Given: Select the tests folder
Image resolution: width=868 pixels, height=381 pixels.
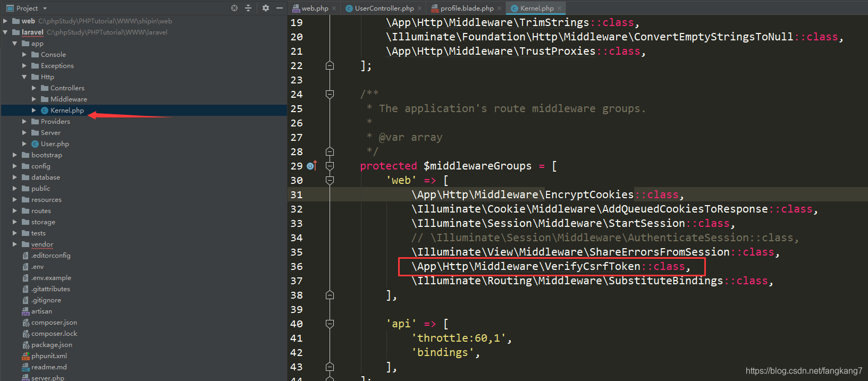Looking at the screenshot, I should [38, 233].
